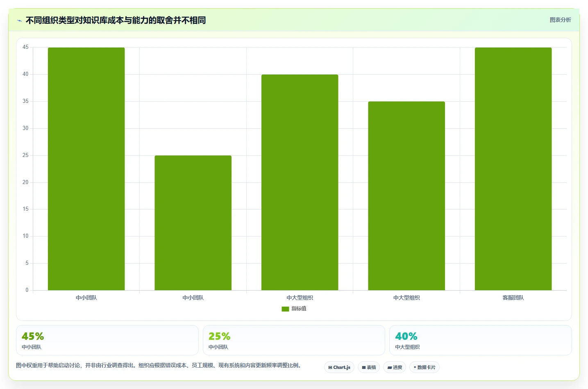
Task: Click the 45% stat card
Action: 107,340
